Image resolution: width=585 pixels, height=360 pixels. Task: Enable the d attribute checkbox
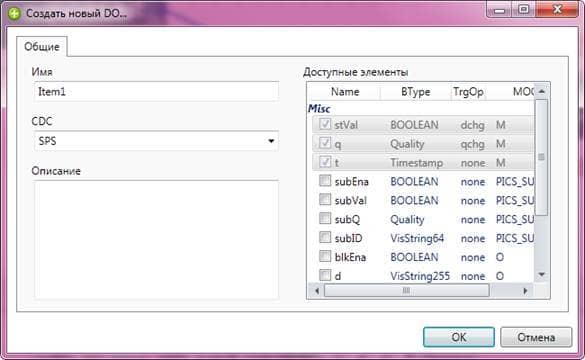[325, 275]
